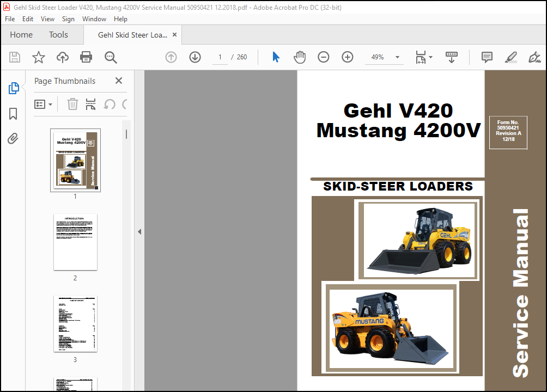Print the document

[86, 57]
